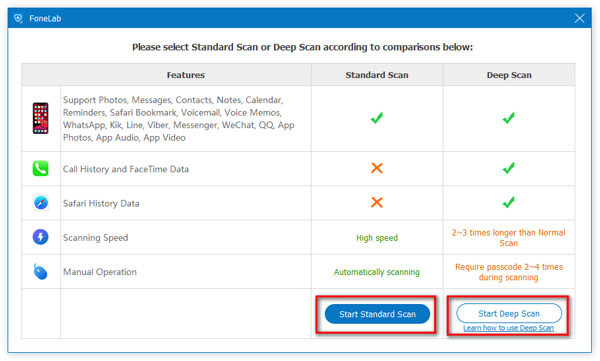This screenshot has height=361, width=600.
Task: Click the Safari compass icon
Action: coord(41,203)
